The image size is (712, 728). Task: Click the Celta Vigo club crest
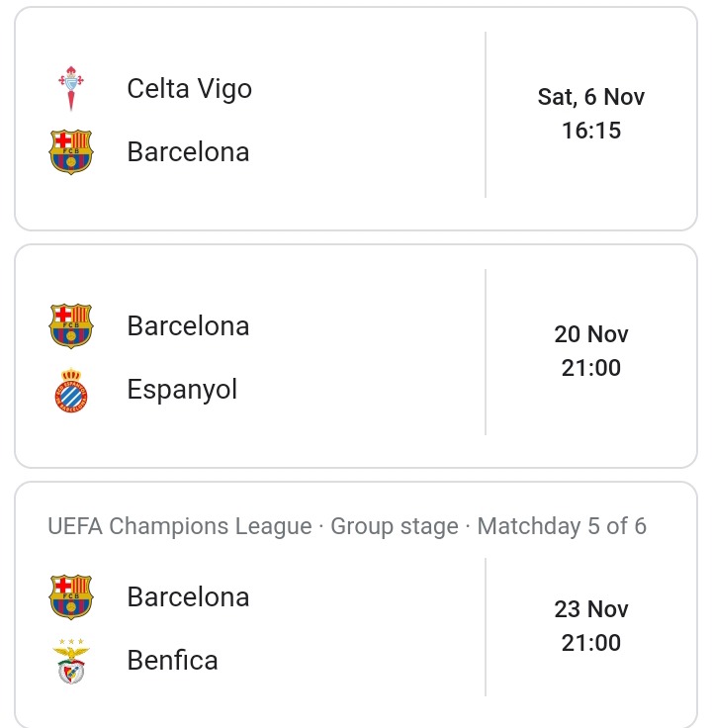(x=71, y=88)
